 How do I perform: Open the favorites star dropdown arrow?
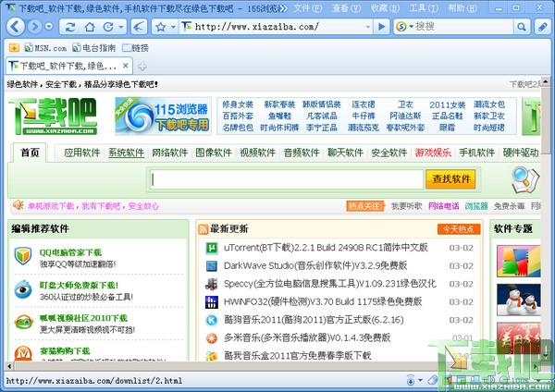[173, 27]
